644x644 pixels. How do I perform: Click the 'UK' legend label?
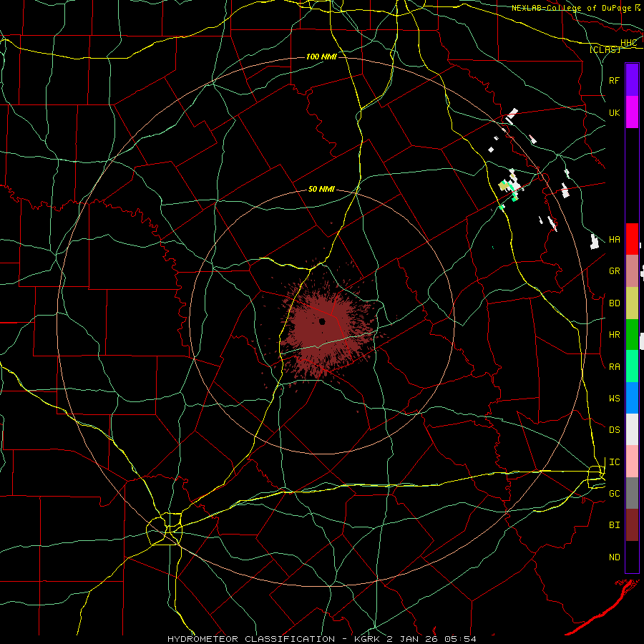[614, 112]
